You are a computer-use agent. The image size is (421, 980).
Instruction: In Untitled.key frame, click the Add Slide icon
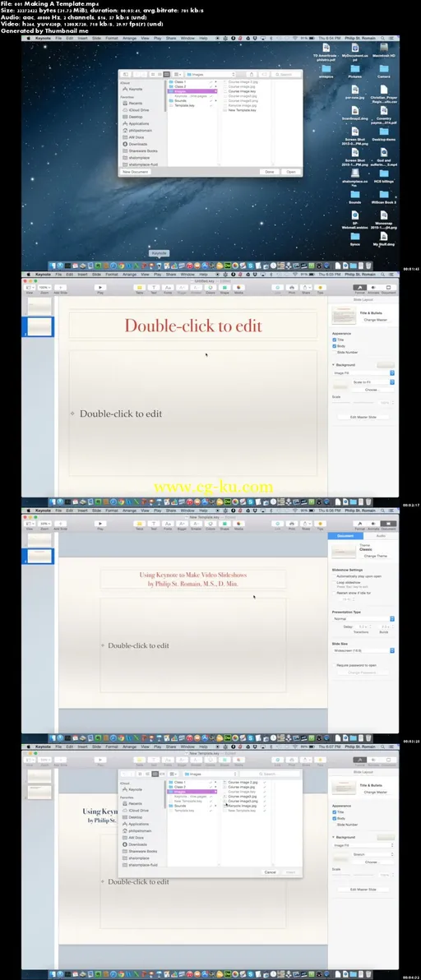click(x=61, y=288)
